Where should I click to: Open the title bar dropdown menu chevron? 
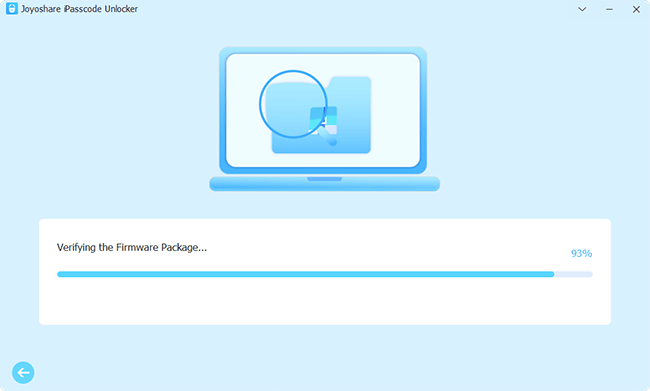point(582,9)
